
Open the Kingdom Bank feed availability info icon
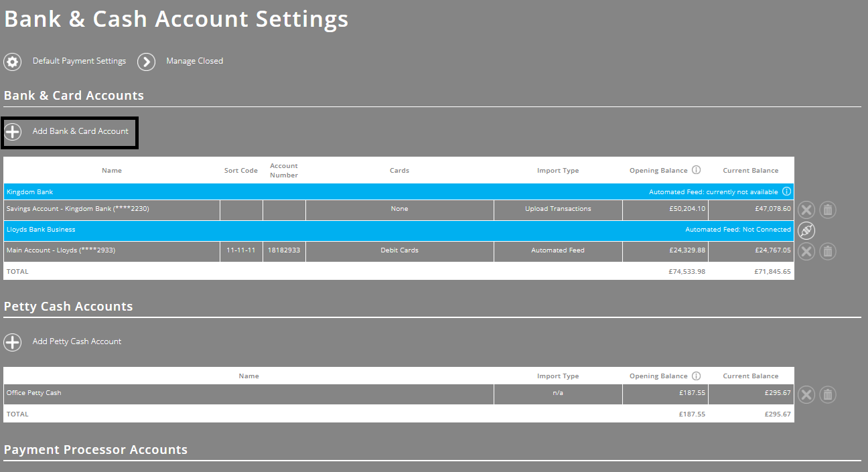(x=786, y=191)
